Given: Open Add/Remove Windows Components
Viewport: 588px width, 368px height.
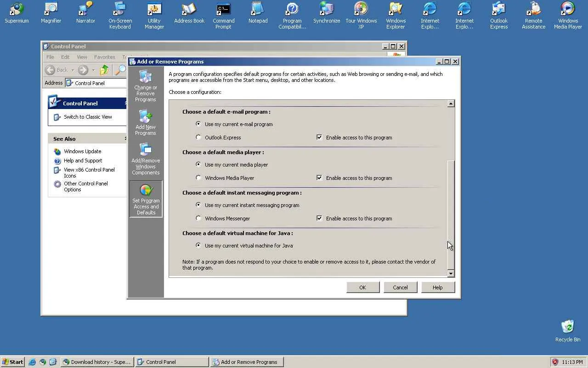Looking at the screenshot, I should [x=146, y=159].
